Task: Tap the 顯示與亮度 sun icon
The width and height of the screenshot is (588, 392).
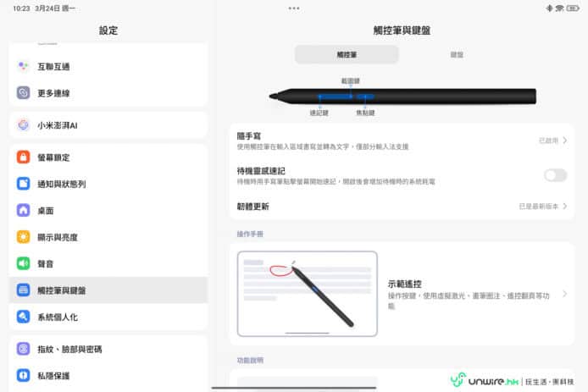Action: [24, 236]
